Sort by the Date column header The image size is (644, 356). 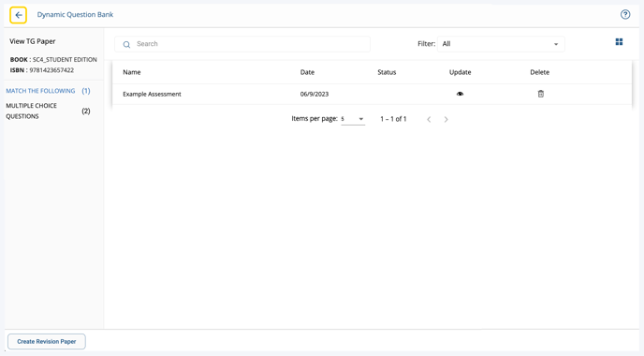click(307, 72)
